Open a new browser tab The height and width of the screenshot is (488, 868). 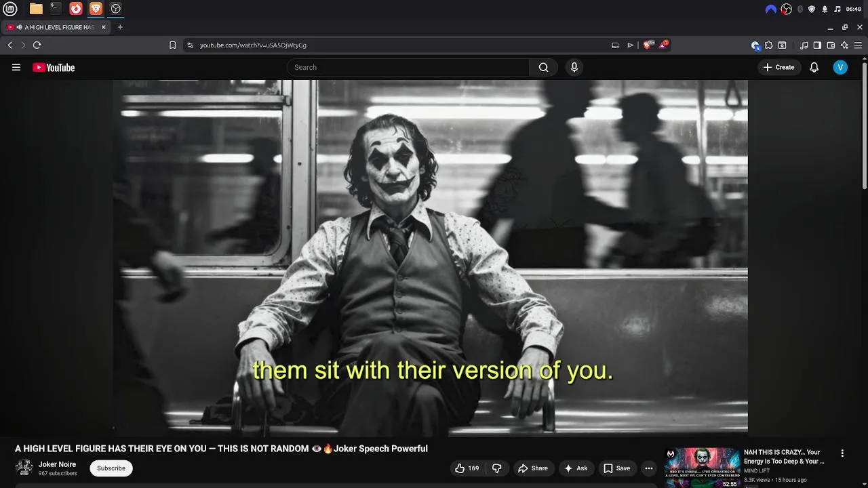click(120, 27)
